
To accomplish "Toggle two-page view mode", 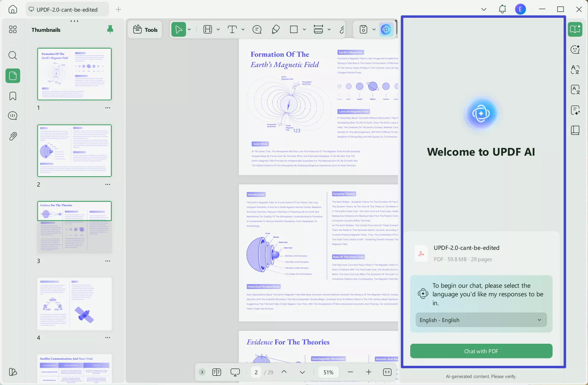I will 217,372.
